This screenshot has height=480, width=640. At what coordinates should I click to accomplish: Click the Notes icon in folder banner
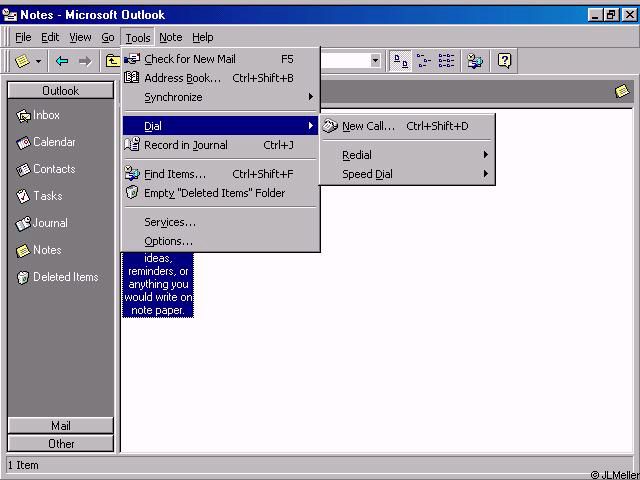622,91
